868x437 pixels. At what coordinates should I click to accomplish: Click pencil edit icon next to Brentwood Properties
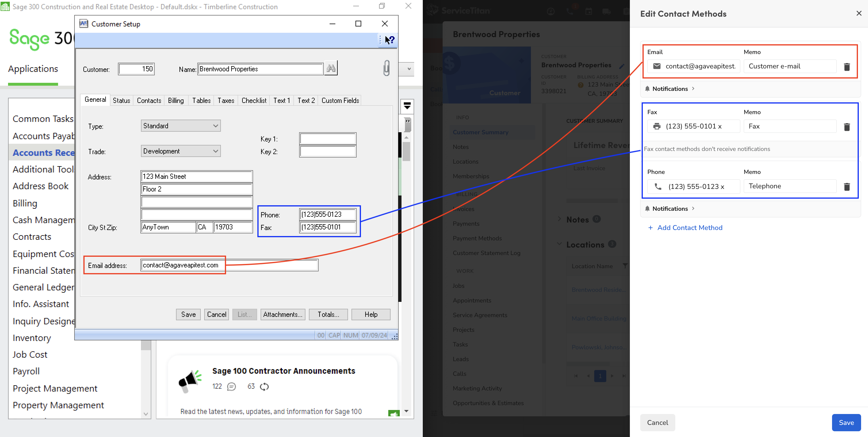coord(622,66)
